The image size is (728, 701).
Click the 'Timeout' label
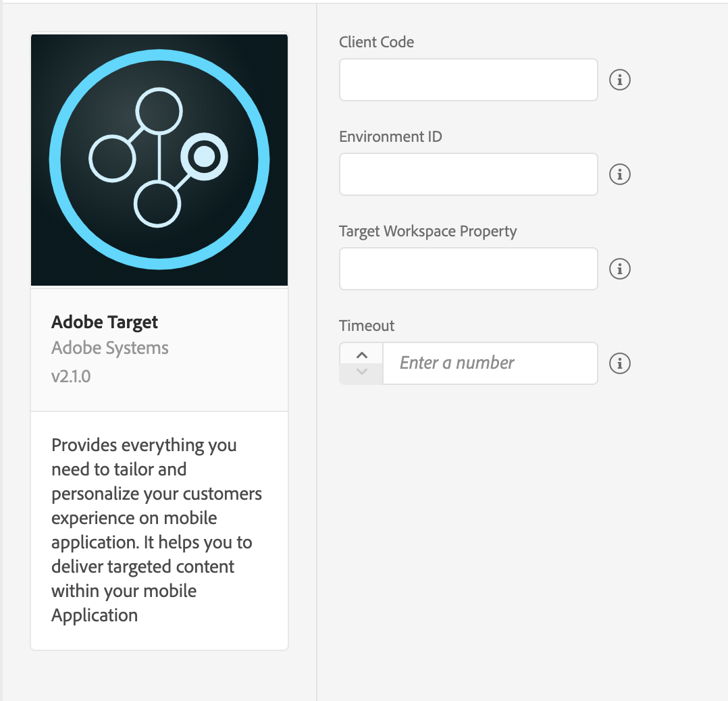[366, 326]
